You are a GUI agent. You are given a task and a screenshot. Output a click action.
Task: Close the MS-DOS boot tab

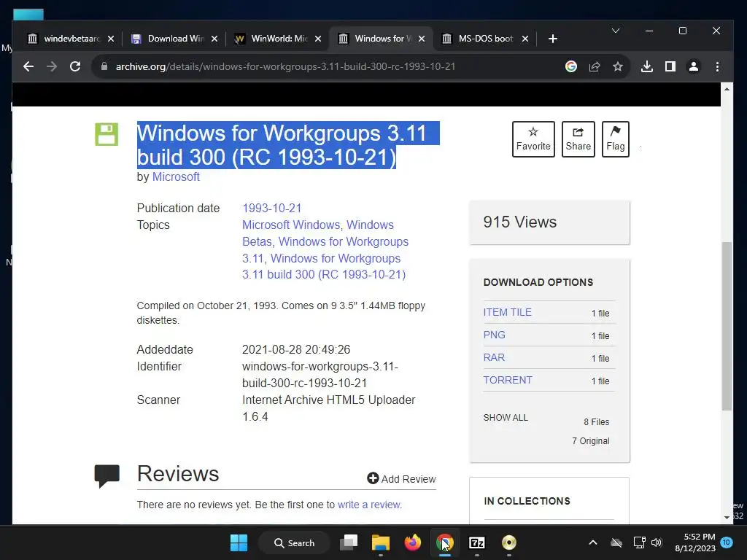[525, 39]
